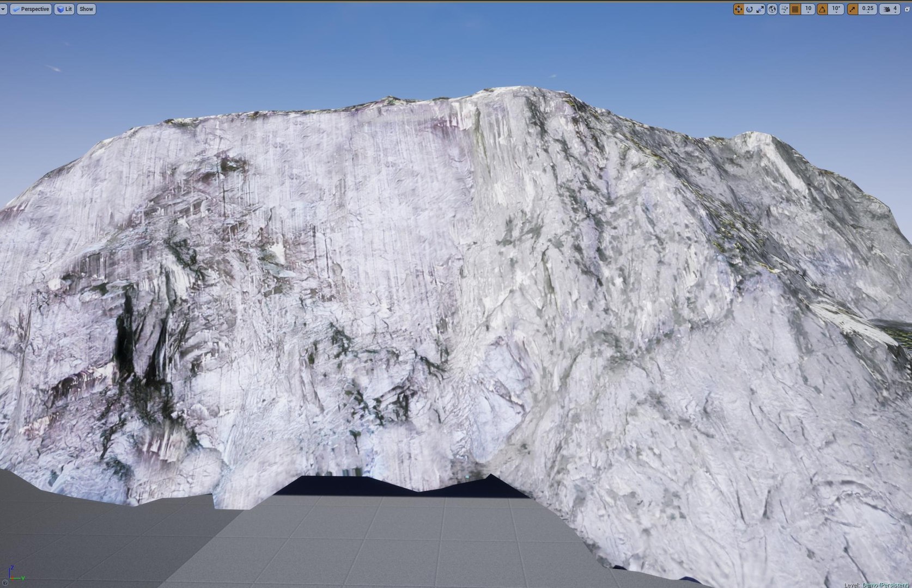Viewport: 912px width, 588px height.
Task: Open the Lit view mode menu
Action: (64, 9)
